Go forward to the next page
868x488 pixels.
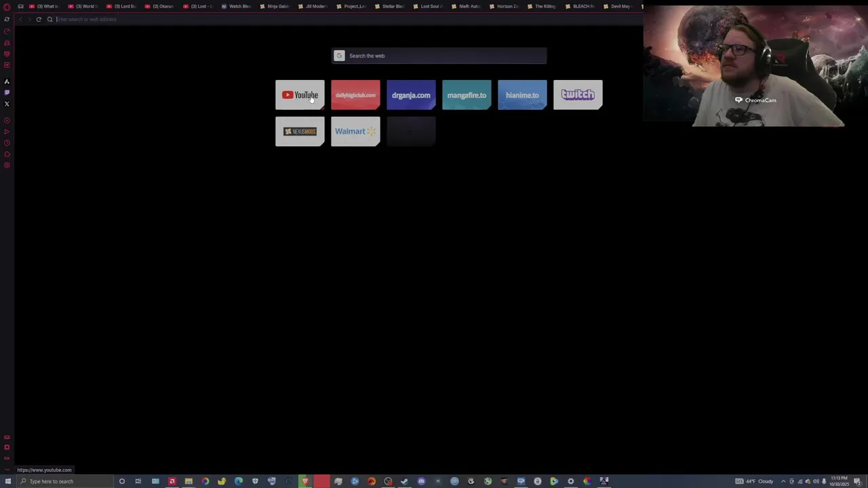click(x=29, y=19)
